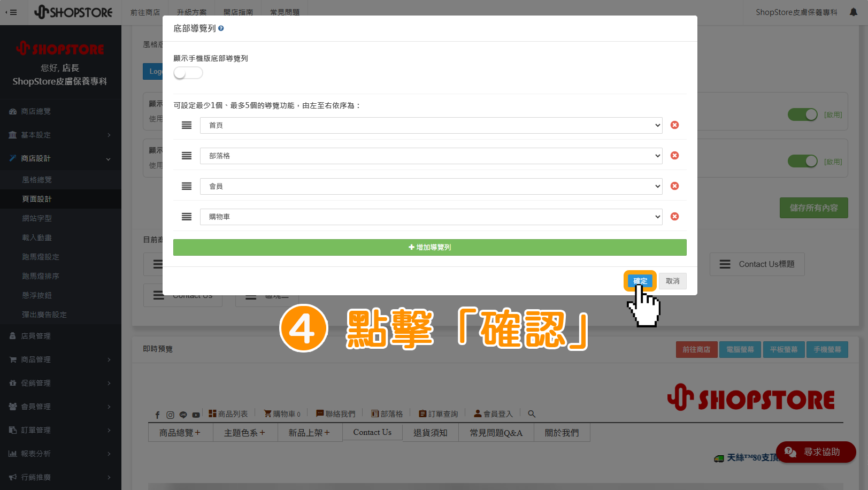Screen dimensions: 868x490
Task: Click 常見問題Q&A in preview navigation bar
Action: [496, 432]
